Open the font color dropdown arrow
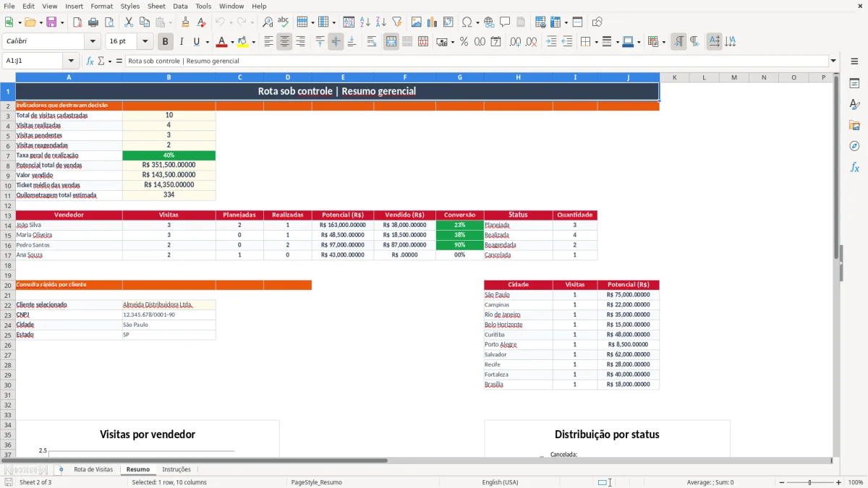The image size is (868, 488). [232, 42]
